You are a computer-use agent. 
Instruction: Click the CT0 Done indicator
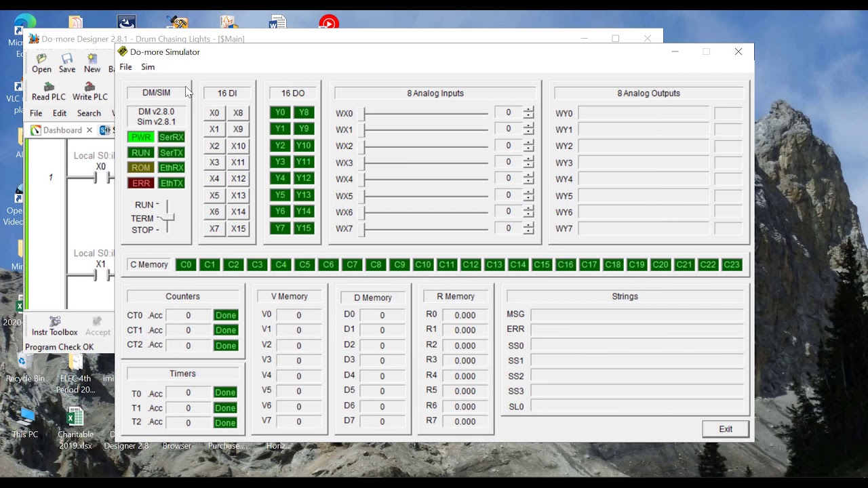click(226, 315)
